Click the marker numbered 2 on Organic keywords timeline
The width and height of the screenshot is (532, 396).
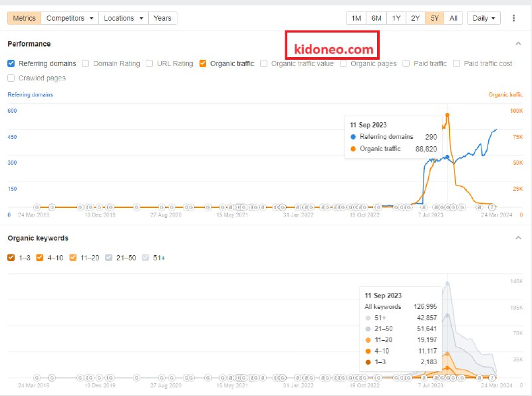click(x=492, y=377)
